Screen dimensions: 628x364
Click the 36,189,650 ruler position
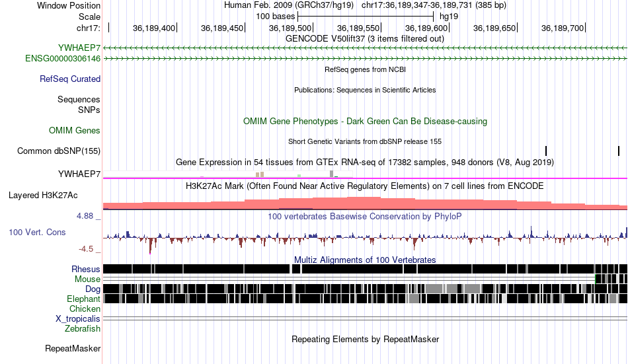[494, 28]
